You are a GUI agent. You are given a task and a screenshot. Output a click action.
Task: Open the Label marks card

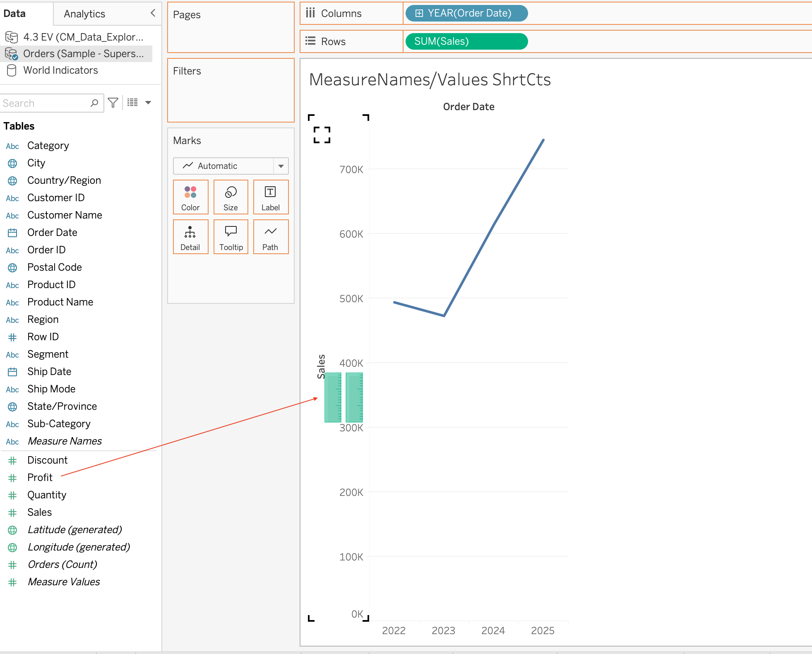tap(271, 197)
